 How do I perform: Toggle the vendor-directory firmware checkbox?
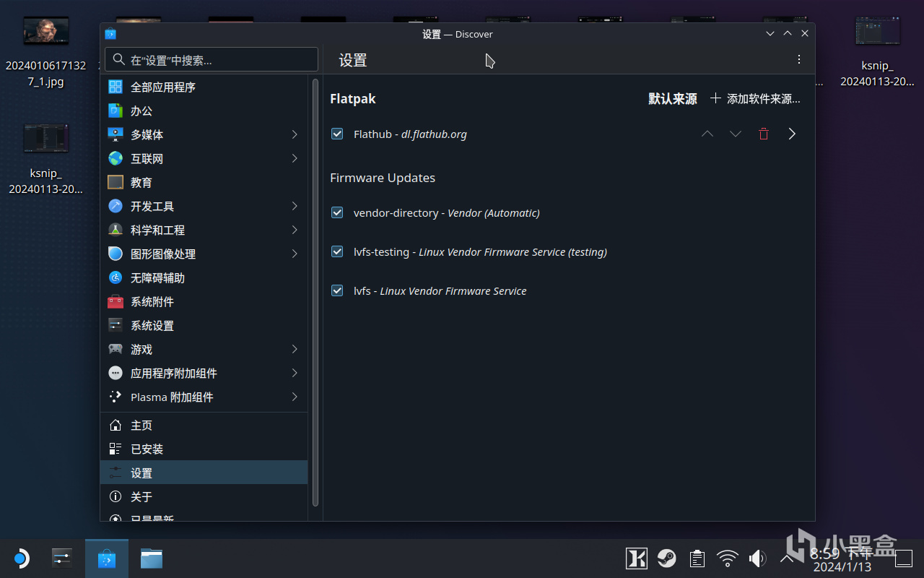(337, 212)
